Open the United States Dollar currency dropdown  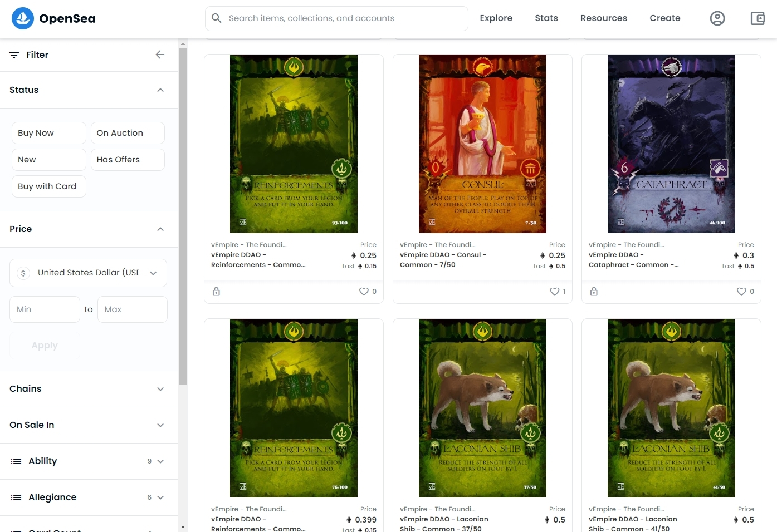coord(88,273)
